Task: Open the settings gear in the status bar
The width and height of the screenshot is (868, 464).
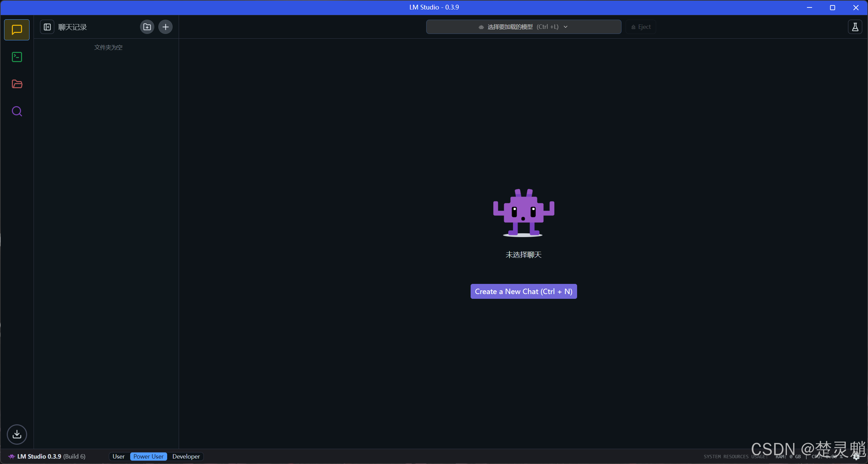Action: click(856, 457)
